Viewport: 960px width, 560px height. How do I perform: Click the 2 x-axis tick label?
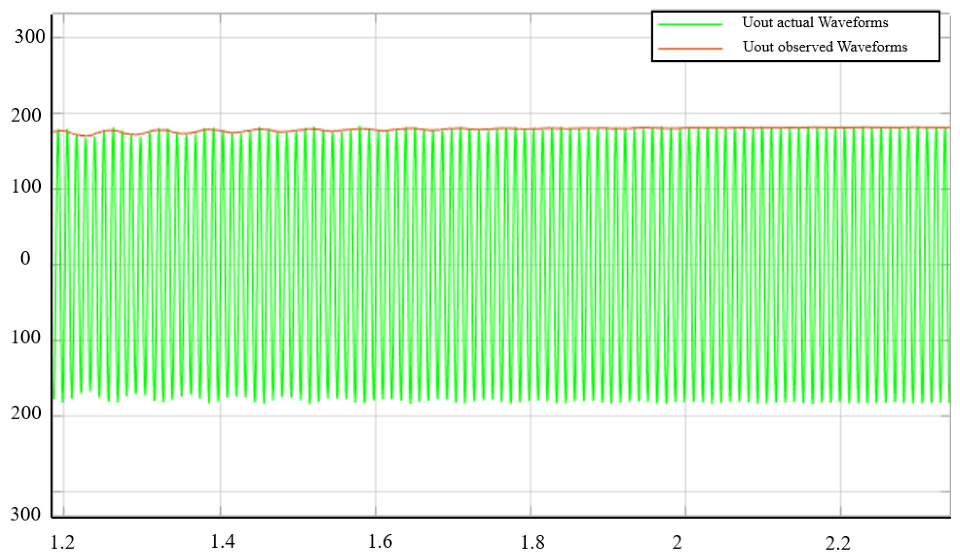click(677, 542)
